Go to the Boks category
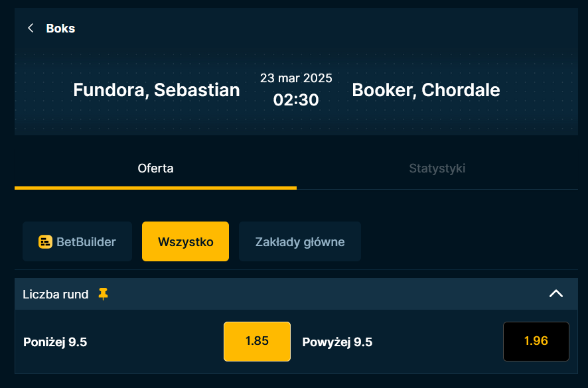The image size is (588, 388). pyautogui.click(x=60, y=28)
